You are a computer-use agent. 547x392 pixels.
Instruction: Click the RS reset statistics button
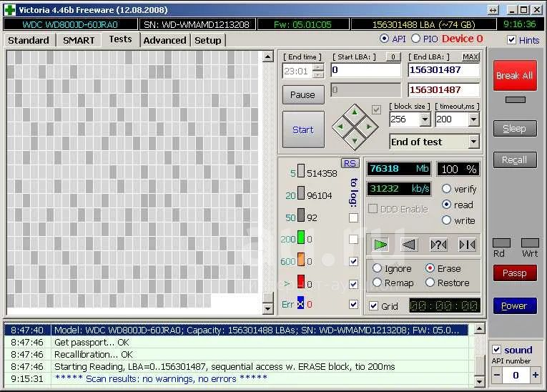[350, 163]
